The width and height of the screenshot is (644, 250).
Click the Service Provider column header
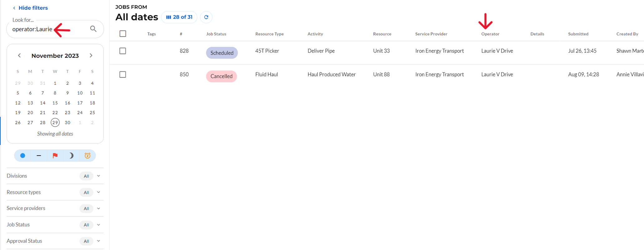click(x=431, y=34)
